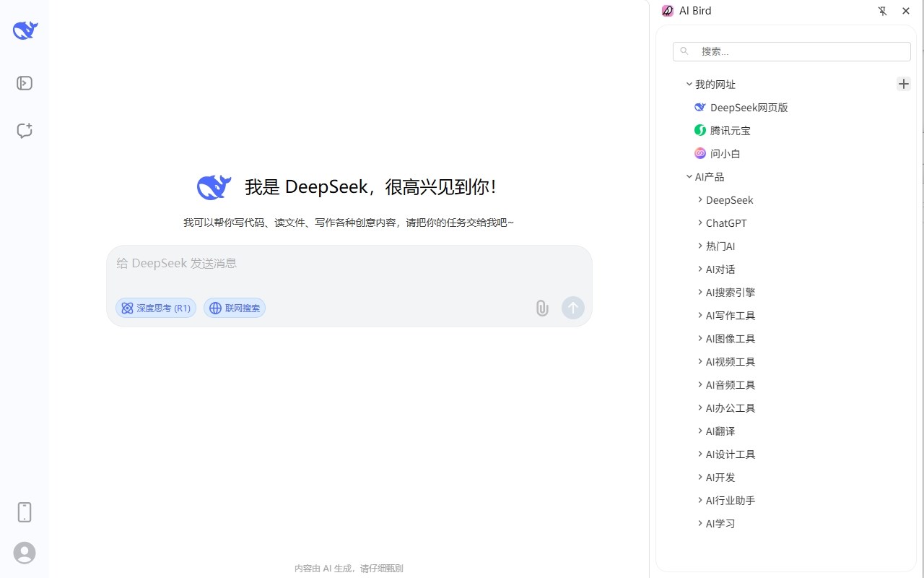Expand the AI搜索引擎 category

[700, 293]
